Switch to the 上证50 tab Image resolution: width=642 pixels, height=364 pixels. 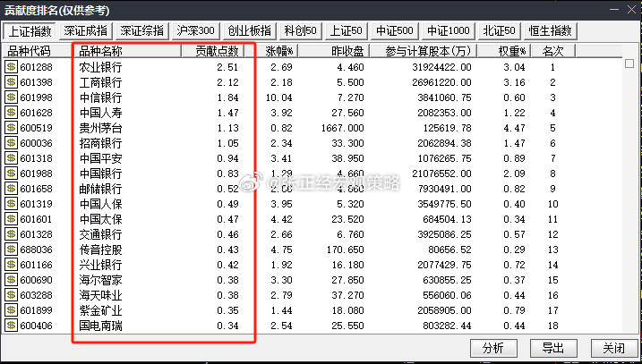point(347,30)
